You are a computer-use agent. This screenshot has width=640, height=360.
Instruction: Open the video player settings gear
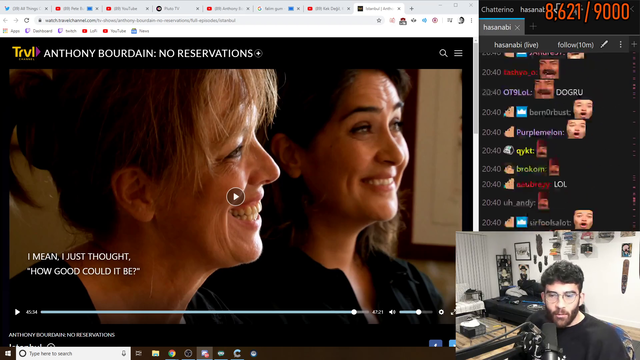[x=441, y=312]
